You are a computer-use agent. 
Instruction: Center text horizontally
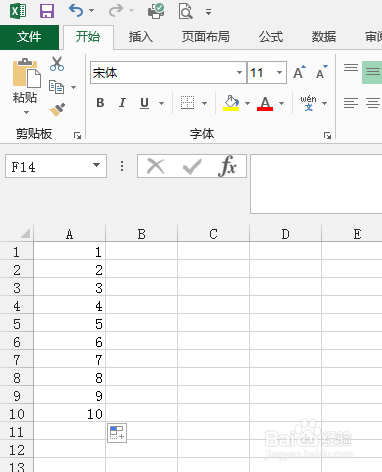[x=373, y=103]
